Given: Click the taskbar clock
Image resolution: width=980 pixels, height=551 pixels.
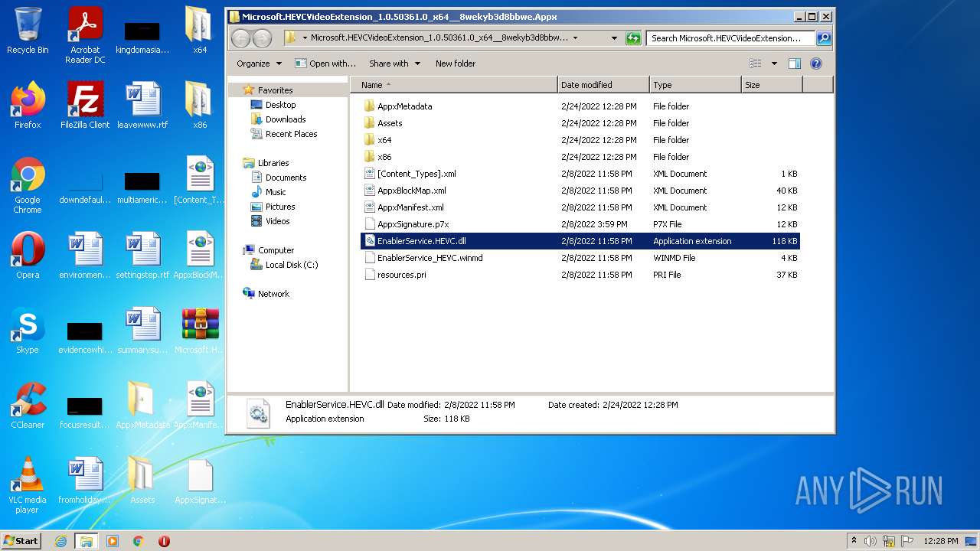Looking at the screenshot, I should point(940,541).
